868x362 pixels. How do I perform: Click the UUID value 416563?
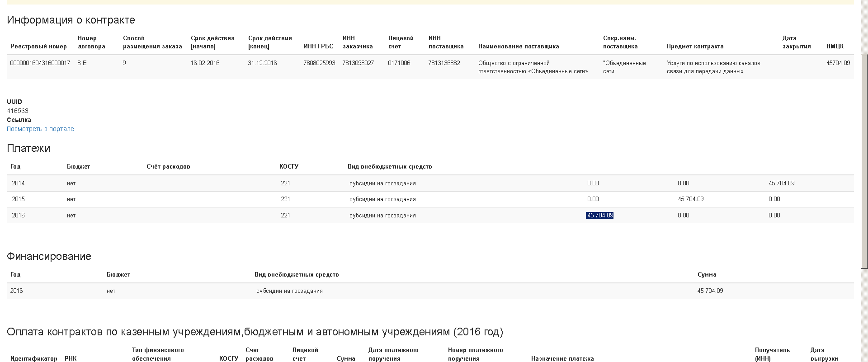coord(18,111)
